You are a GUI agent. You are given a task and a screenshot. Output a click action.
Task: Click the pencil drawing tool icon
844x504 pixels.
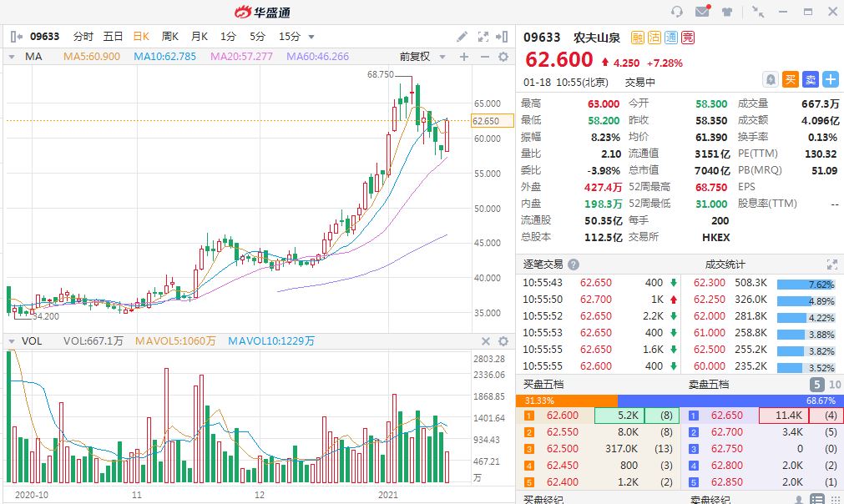coord(462,37)
